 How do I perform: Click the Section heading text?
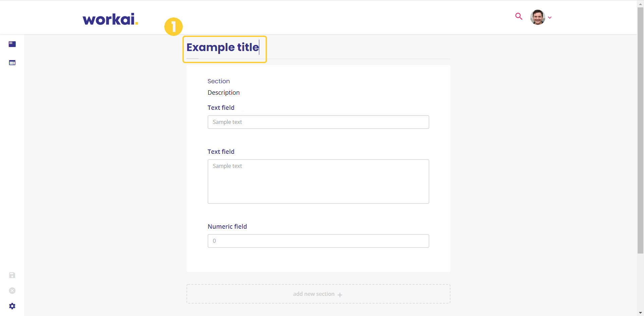point(219,81)
